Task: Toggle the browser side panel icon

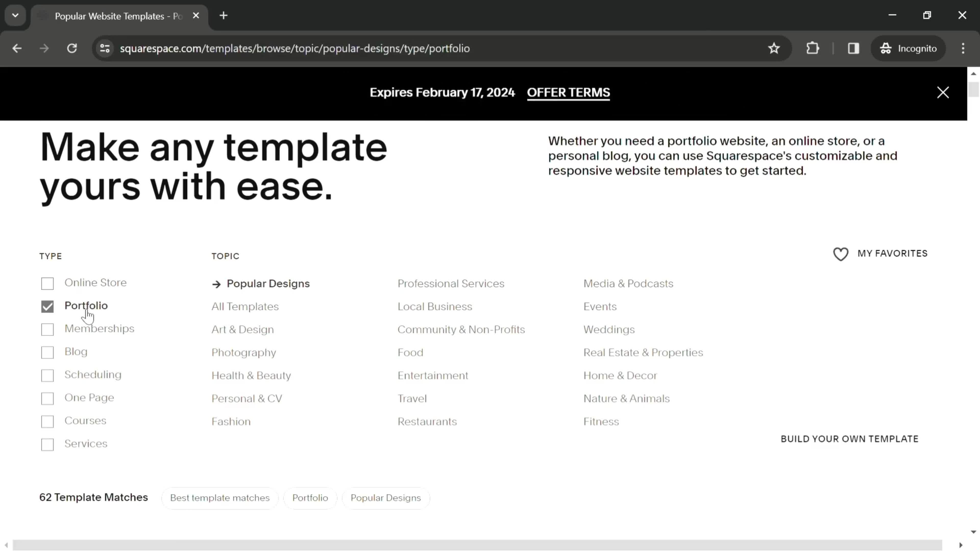Action: coord(854,48)
